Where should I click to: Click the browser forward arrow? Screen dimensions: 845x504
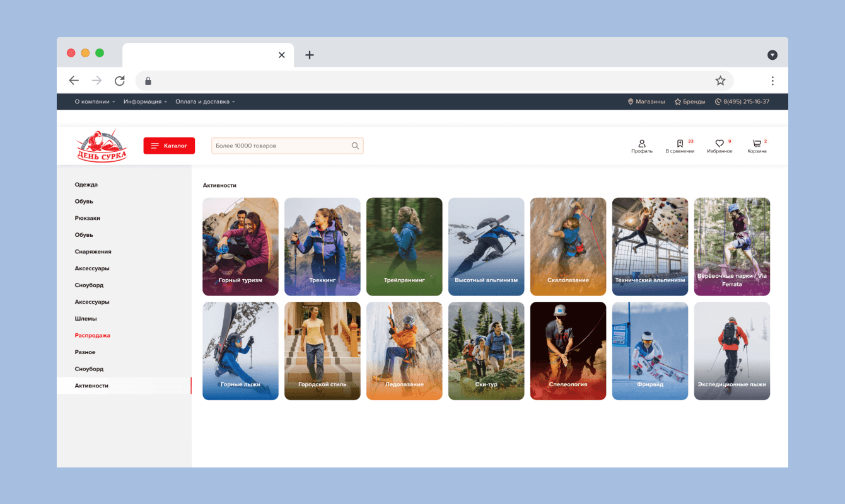pyautogui.click(x=96, y=81)
